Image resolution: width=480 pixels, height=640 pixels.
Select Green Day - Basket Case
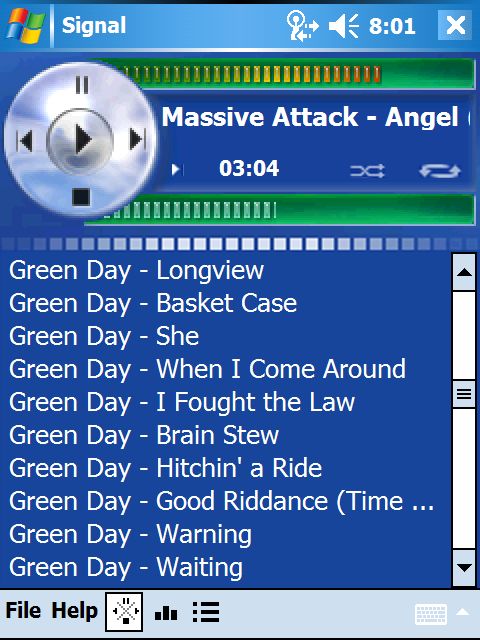tap(153, 303)
